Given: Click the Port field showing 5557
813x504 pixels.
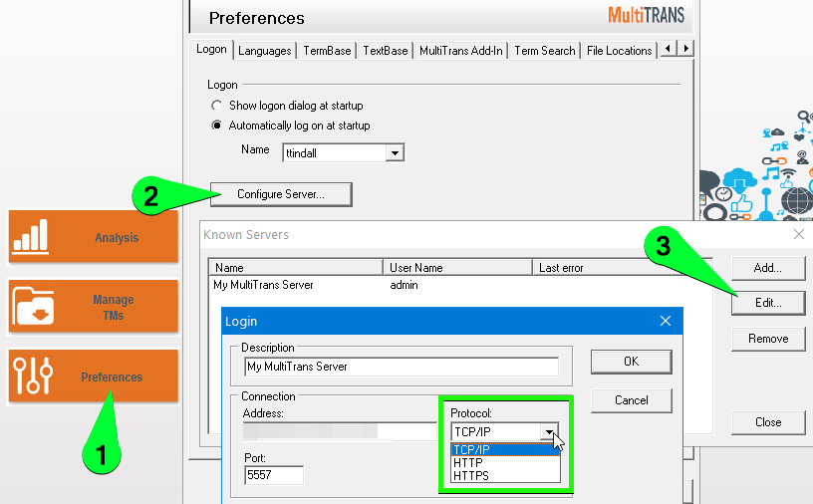Looking at the screenshot, I should point(274,475).
